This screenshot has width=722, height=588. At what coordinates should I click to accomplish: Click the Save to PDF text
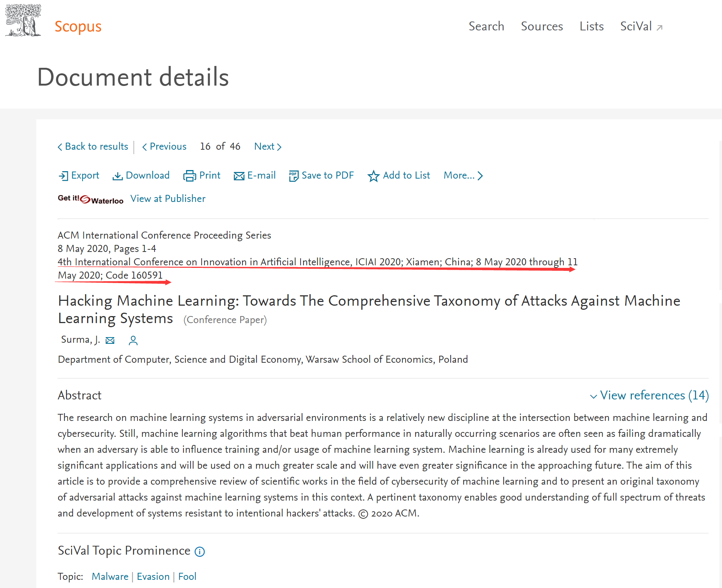[328, 175]
